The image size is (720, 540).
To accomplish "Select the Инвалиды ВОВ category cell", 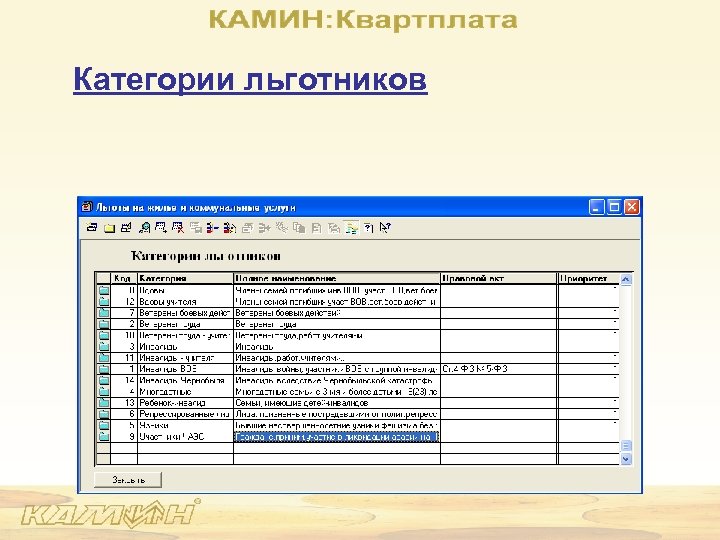I will 186,369.
